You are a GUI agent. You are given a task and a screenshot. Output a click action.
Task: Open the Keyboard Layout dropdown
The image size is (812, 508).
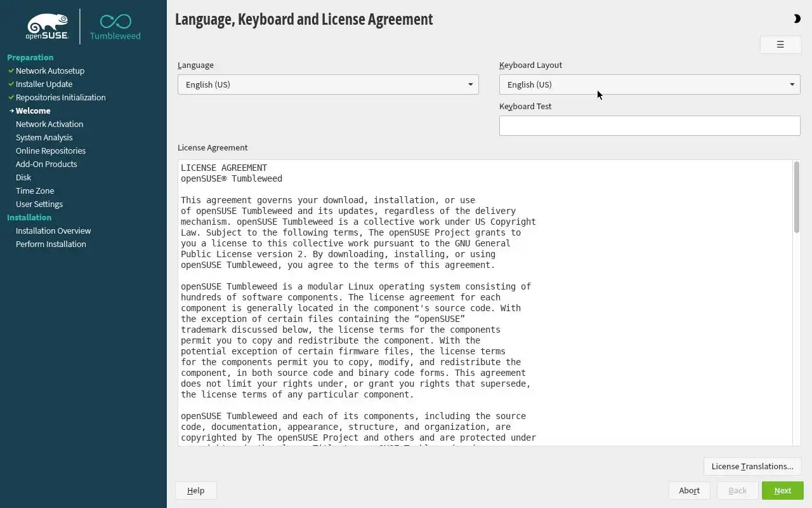[x=650, y=84]
